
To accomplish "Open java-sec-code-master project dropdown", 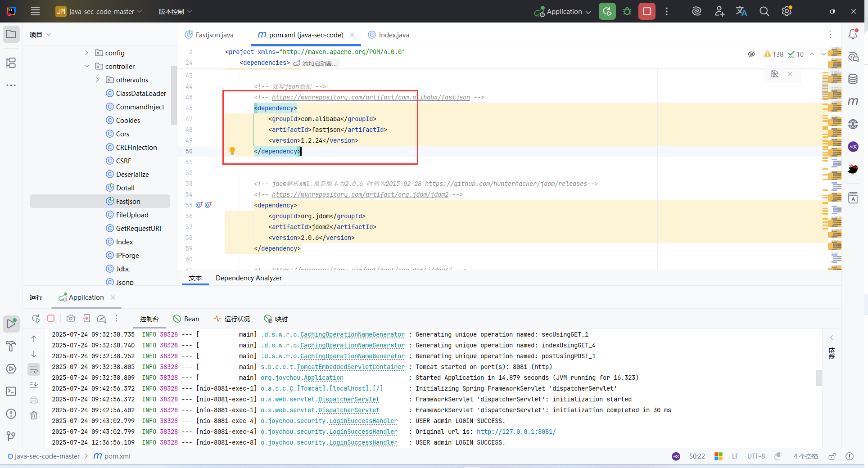I will click(x=99, y=11).
